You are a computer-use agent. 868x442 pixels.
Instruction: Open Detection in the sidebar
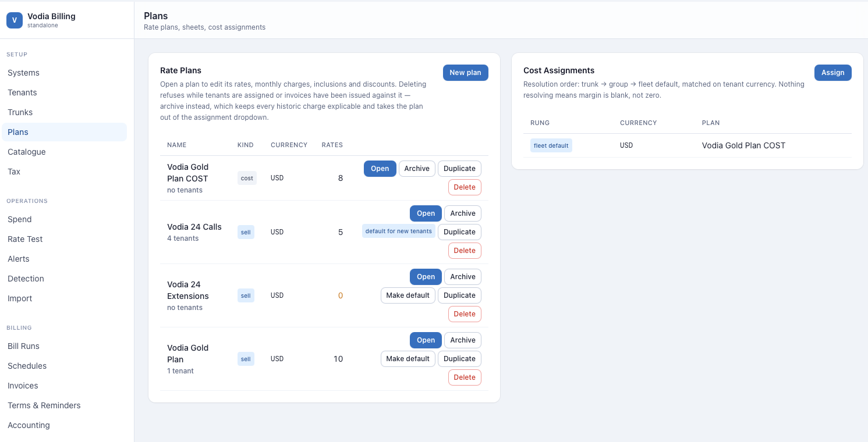[64, 279]
